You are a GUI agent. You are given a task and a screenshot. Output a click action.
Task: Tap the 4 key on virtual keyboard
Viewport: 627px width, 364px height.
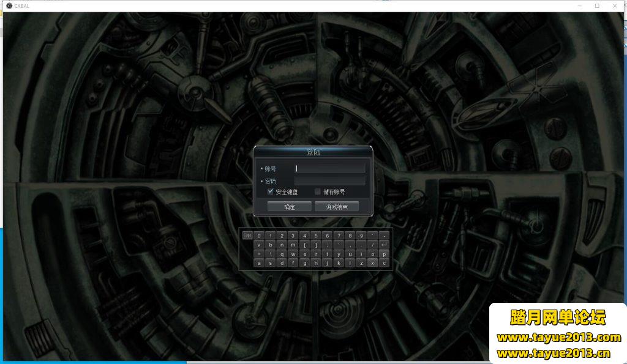coord(305,236)
